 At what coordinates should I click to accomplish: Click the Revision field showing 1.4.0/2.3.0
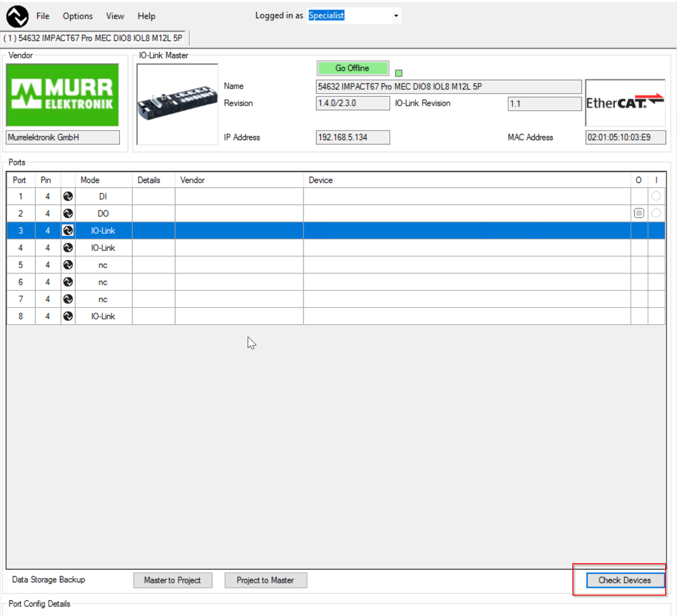click(x=353, y=103)
